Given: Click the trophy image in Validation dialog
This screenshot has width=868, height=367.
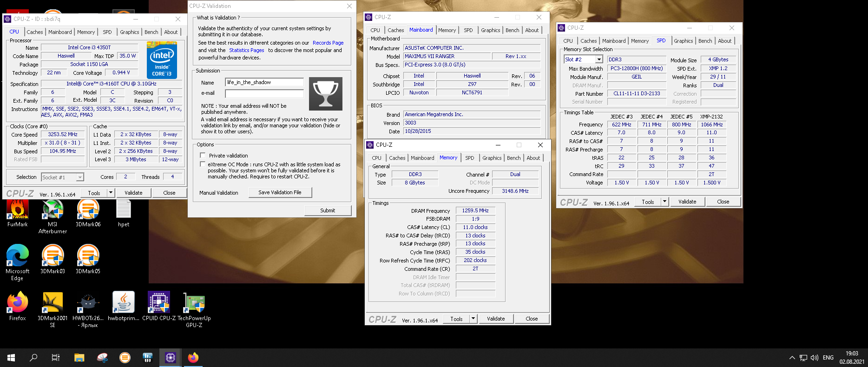Looking at the screenshot, I should pyautogui.click(x=325, y=94).
